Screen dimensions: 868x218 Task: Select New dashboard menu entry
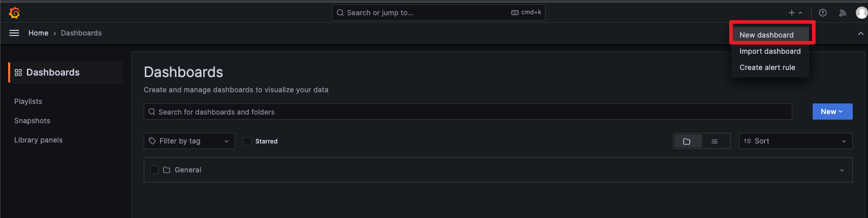(766, 35)
